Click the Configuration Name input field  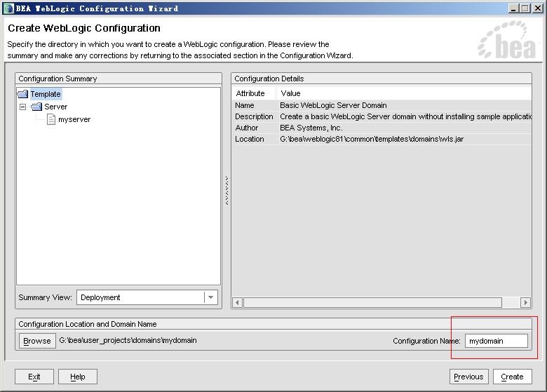pyautogui.click(x=497, y=341)
